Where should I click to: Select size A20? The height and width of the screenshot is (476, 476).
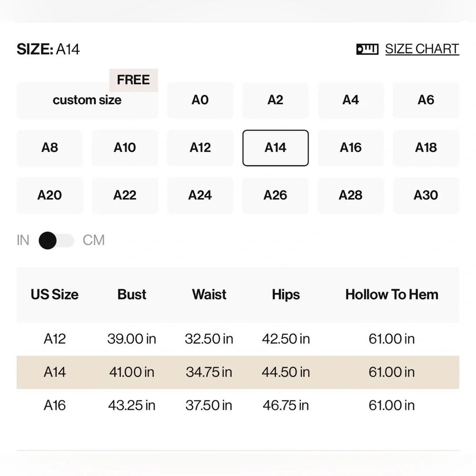[x=50, y=196]
